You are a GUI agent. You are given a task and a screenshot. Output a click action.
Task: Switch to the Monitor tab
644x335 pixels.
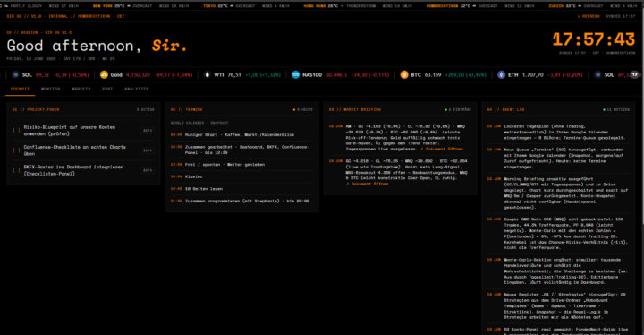50,89
